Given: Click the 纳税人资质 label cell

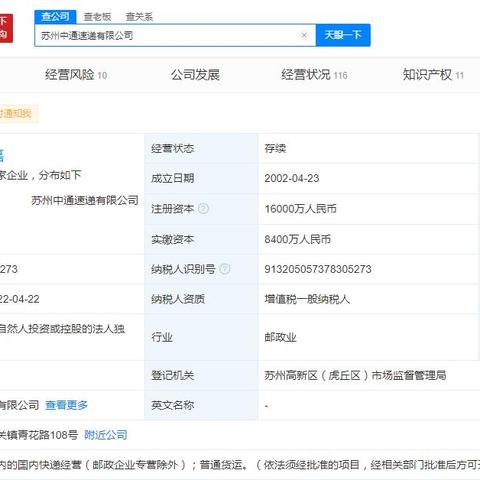Looking at the screenshot, I should pos(201,299).
